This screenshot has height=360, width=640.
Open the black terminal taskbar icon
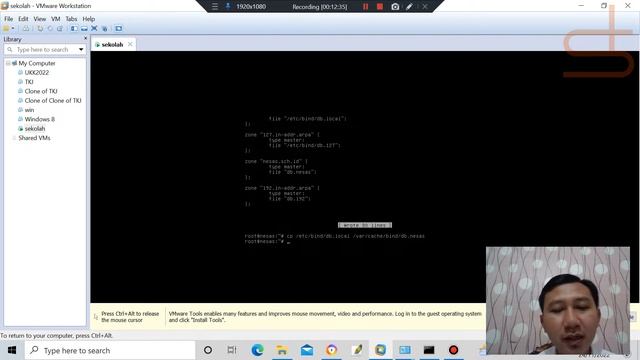point(429,350)
